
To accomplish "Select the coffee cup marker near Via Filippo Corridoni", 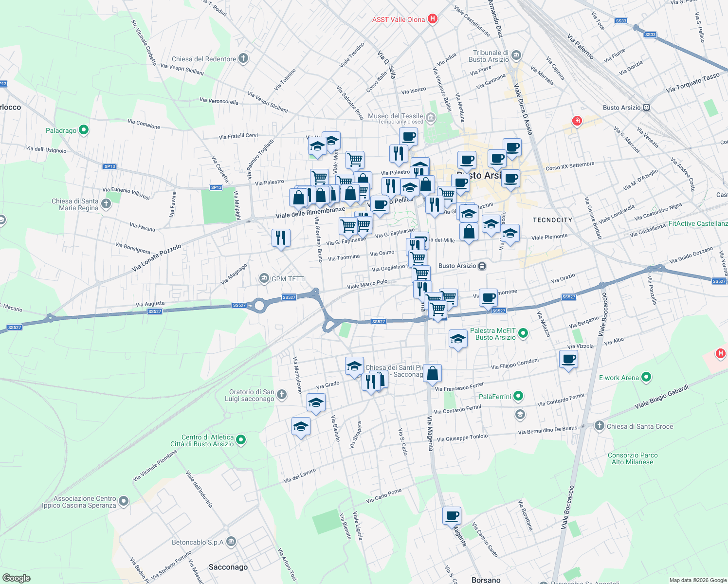I will [568, 360].
